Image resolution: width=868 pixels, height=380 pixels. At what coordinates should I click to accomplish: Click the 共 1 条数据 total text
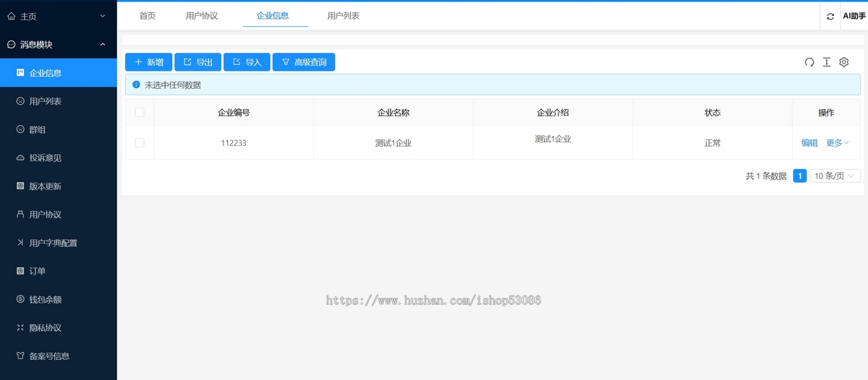coord(766,176)
